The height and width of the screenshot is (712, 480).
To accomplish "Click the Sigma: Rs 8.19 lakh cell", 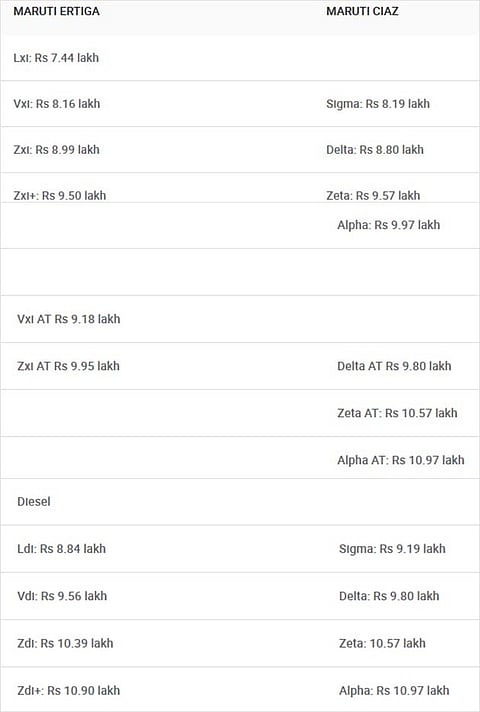I will pos(378,104).
